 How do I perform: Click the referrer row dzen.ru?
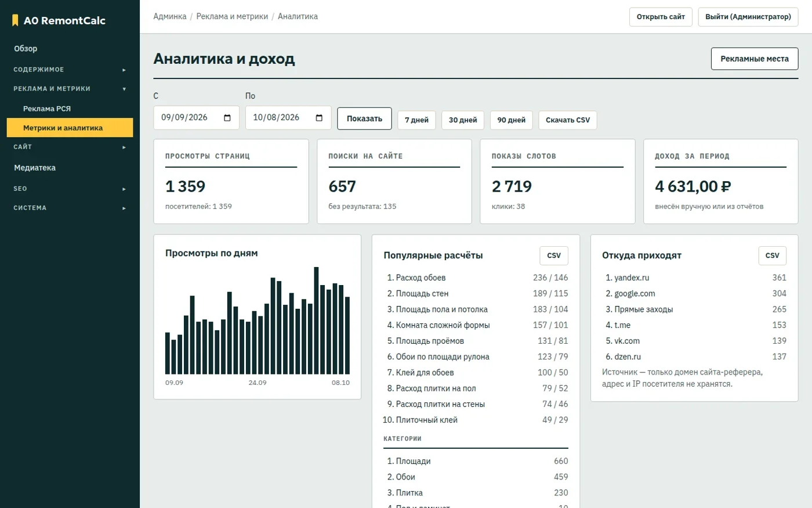(694, 357)
